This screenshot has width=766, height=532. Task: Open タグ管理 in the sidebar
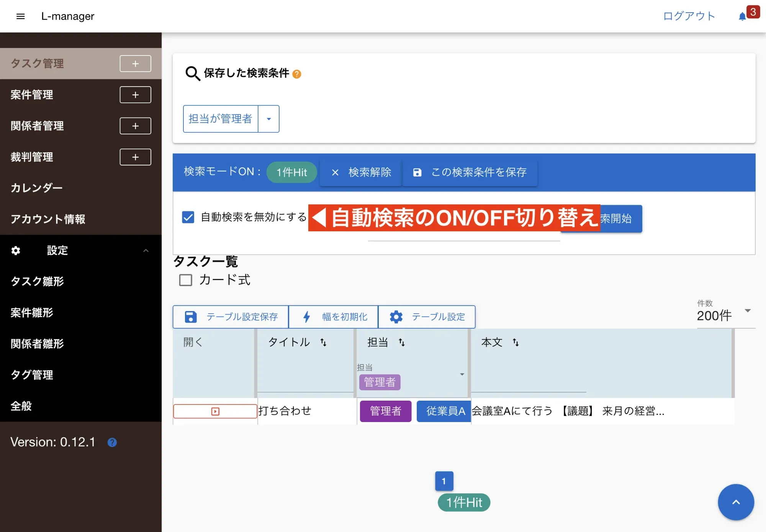32,375
